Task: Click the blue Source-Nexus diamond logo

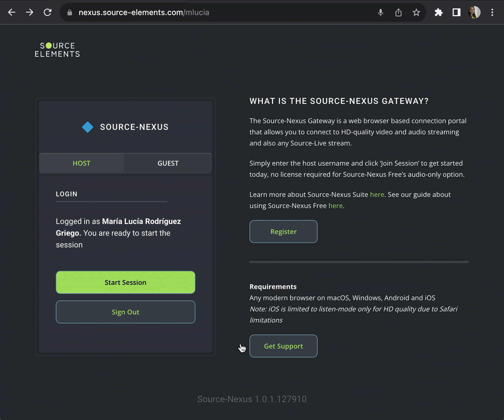Action: [88, 127]
